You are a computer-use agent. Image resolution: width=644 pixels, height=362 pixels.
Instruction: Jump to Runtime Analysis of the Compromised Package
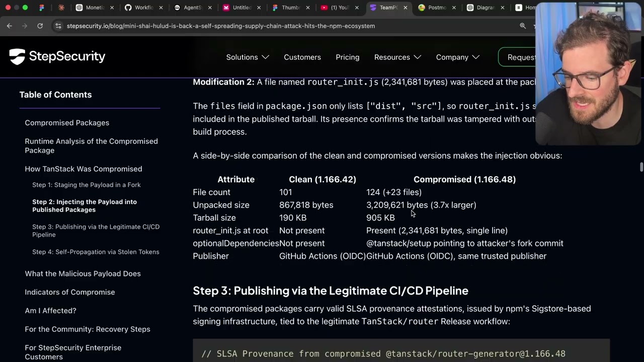tap(92, 146)
